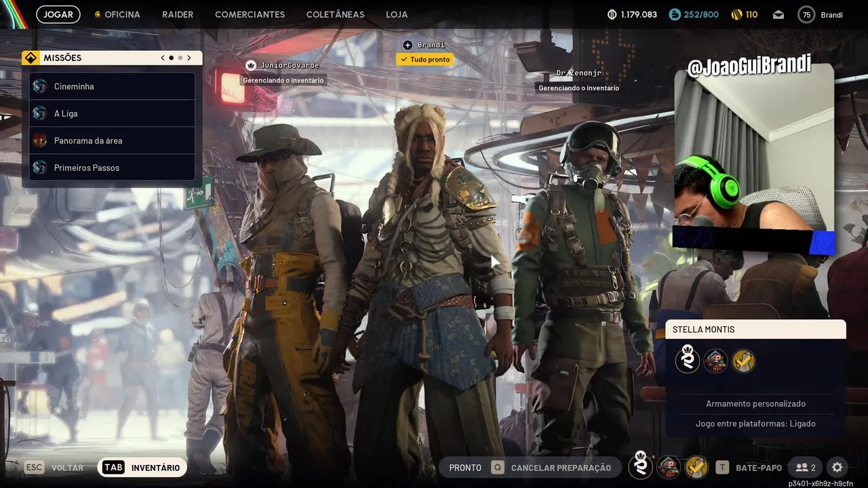Screen dimensions: 868x488
Task: Open the Cineminha mission
Action: point(112,86)
